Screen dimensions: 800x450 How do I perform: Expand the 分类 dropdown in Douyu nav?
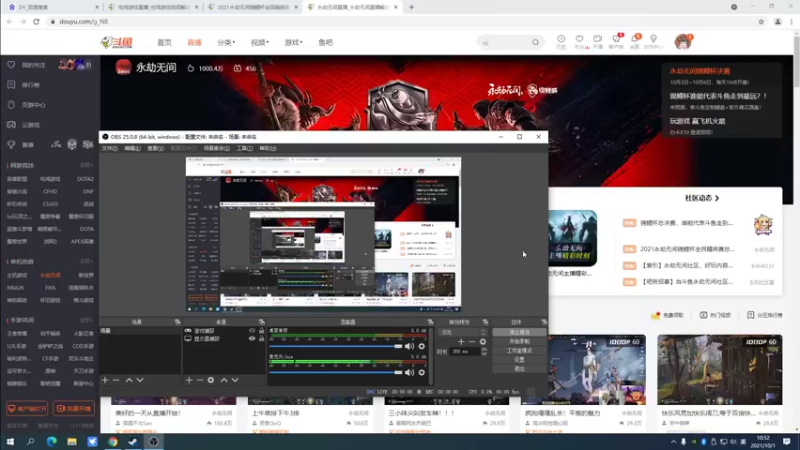click(226, 42)
